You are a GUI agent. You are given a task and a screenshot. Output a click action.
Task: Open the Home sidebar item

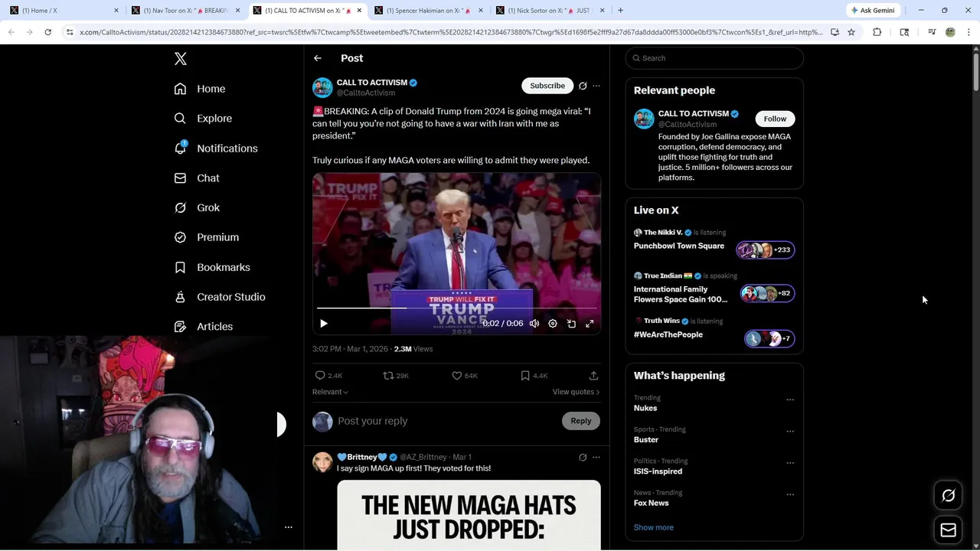200,89
